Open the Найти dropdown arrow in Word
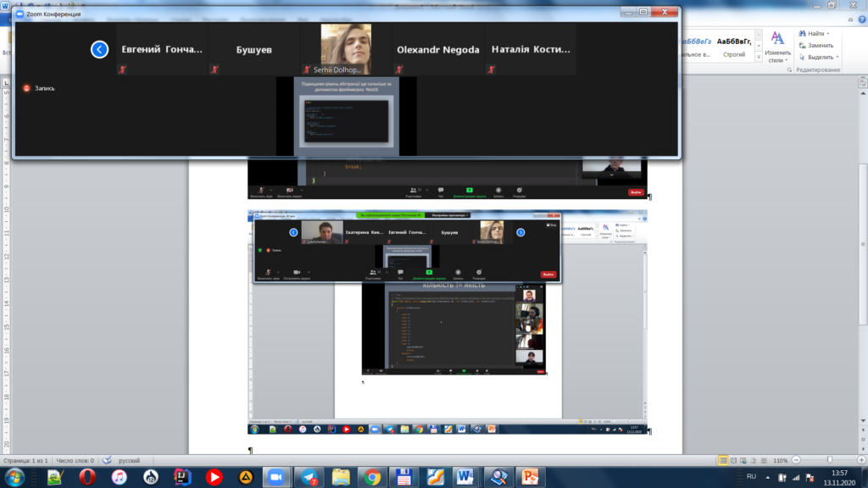Screen dimensions: 868x488 tap(828, 34)
